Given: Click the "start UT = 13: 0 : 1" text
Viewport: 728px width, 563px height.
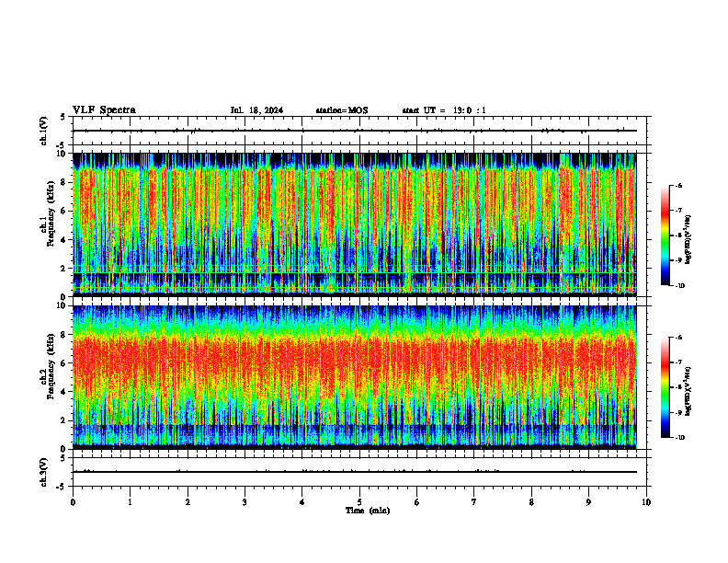Looking at the screenshot, I should 444,110.
